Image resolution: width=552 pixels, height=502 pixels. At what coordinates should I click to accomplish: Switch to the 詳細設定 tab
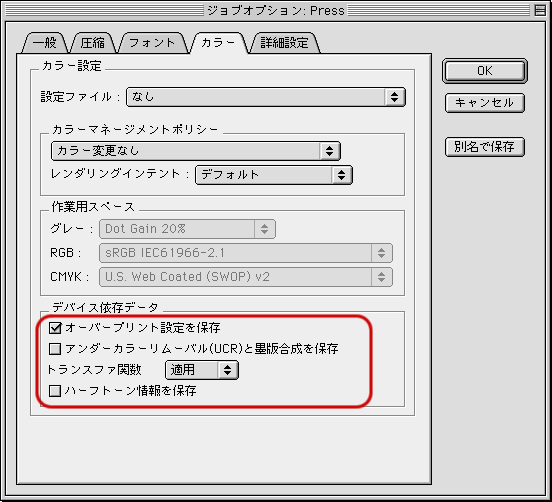coord(284,43)
